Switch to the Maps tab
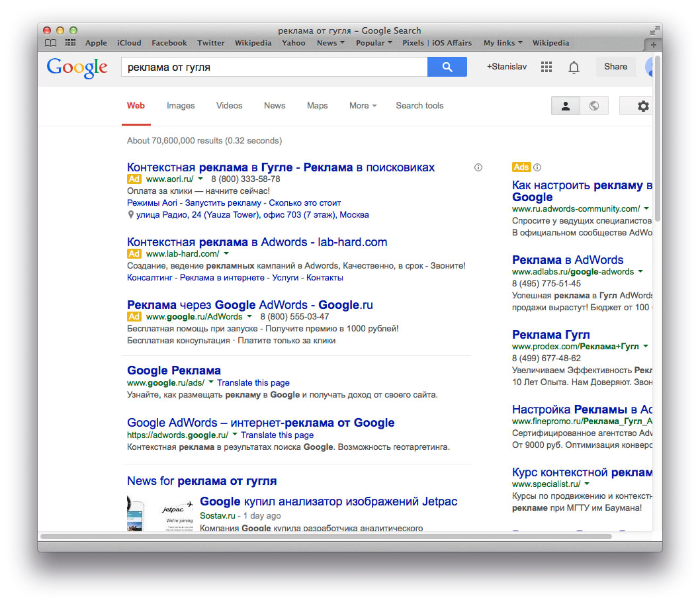The width and height of the screenshot is (700, 604). pyautogui.click(x=318, y=106)
